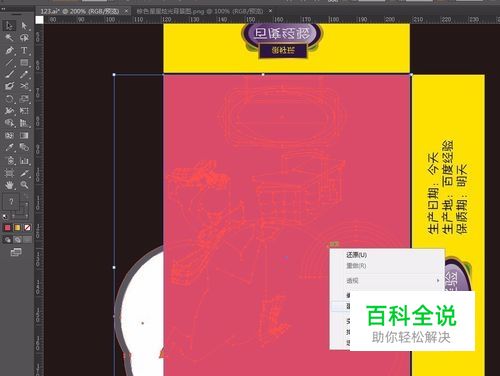Screen dimensions: 500x376
Task: Select the Width/Warp tool
Action: (9, 111)
